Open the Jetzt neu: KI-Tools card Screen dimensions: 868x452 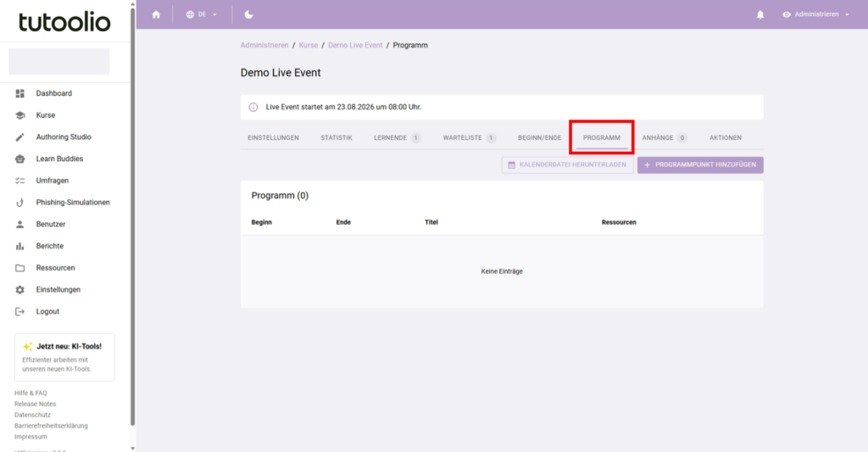(x=64, y=357)
